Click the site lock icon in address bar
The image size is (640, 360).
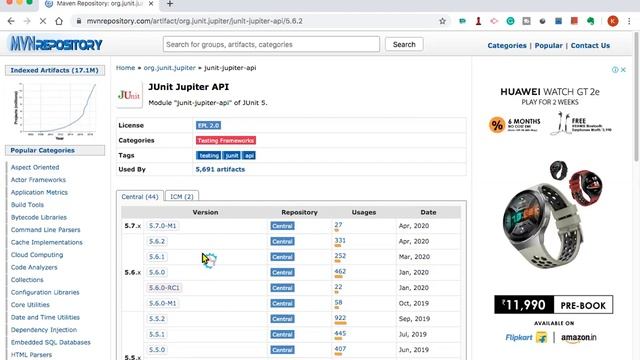point(79,21)
